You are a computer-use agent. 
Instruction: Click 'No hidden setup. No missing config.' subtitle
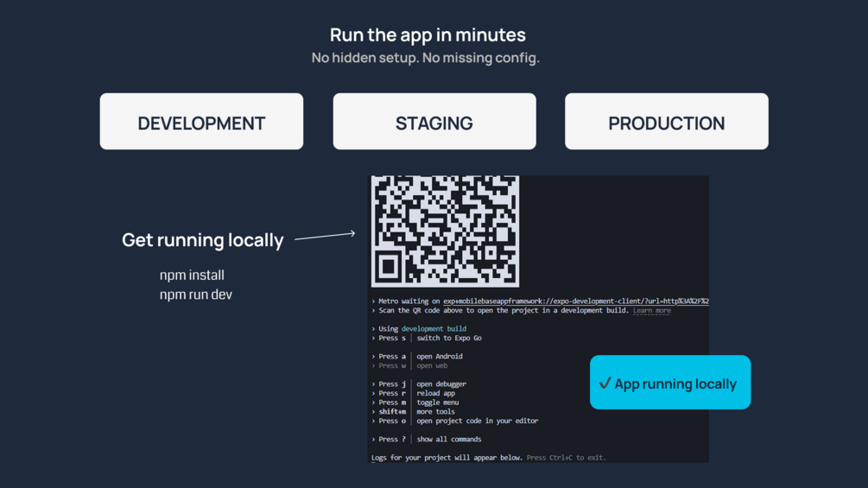click(425, 58)
